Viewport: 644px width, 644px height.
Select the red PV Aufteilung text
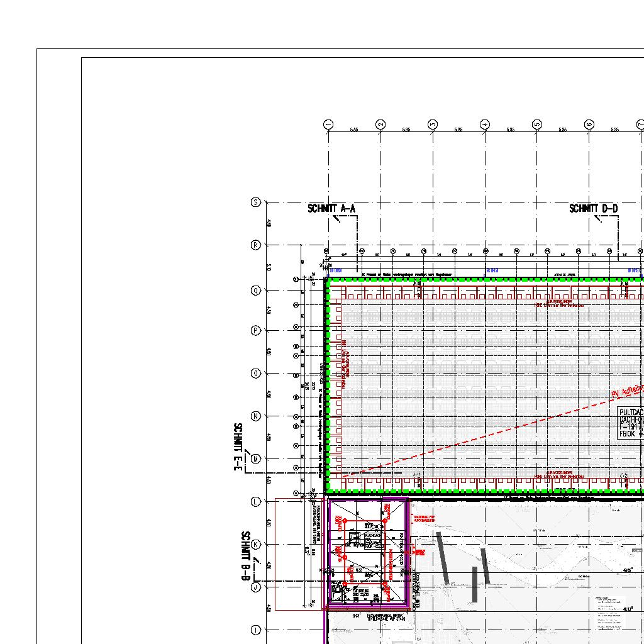pyautogui.click(x=627, y=391)
